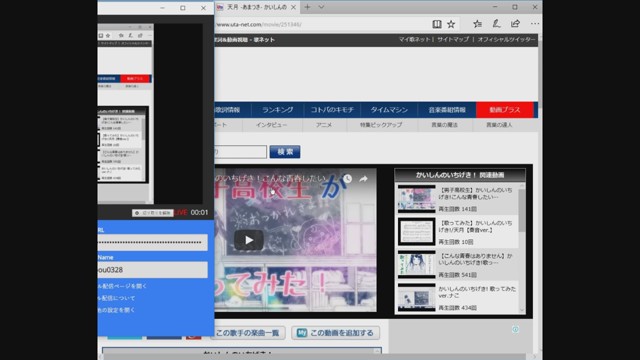Play the embedded video
Image resolution: width=640 pixels, height=360 pixels.
[249, 240]
